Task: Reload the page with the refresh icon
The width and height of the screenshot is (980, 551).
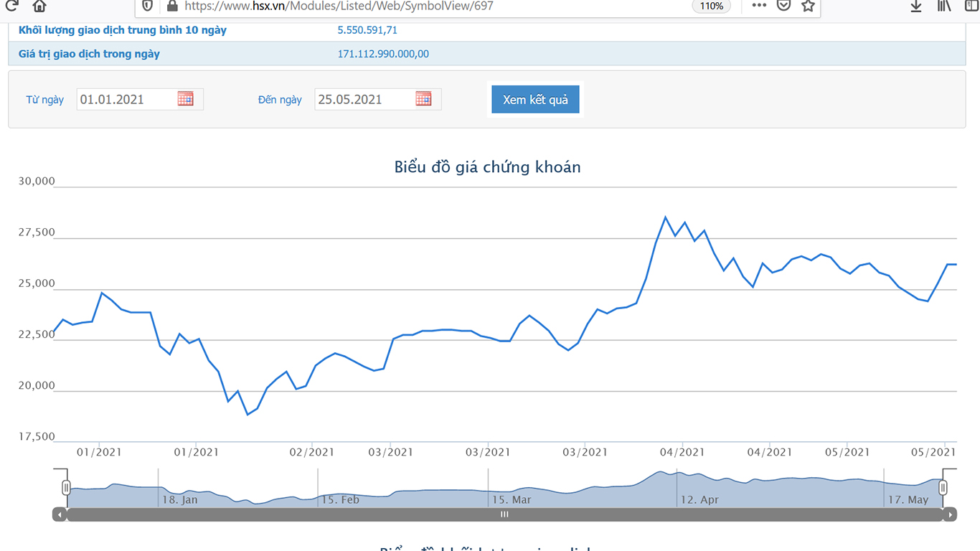Action: (11, 6)
